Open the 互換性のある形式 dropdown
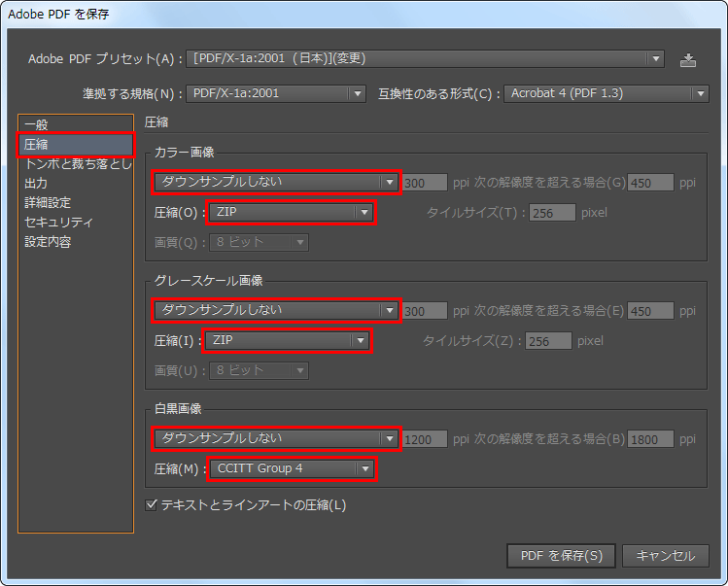This screenshot has width=728, height=586. point(607,94)
